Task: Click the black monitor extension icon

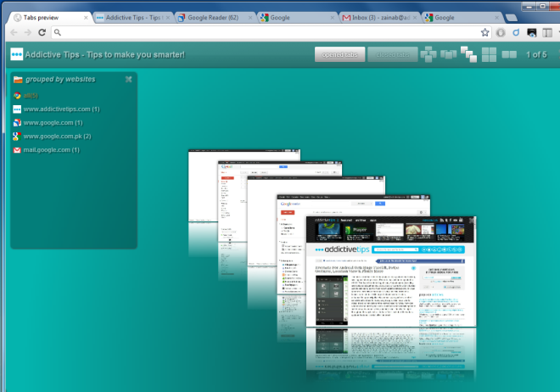Action: tap(531, 33)
